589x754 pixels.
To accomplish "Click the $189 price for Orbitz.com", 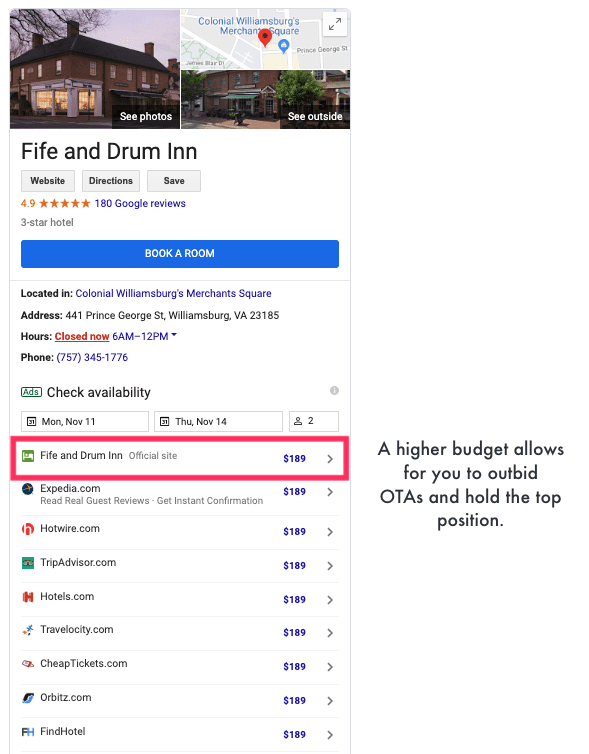I will [294, 701].
